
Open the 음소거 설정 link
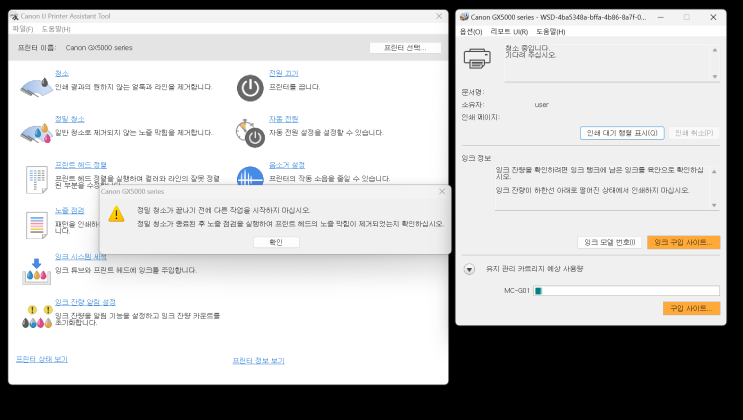tap(287, 165)
